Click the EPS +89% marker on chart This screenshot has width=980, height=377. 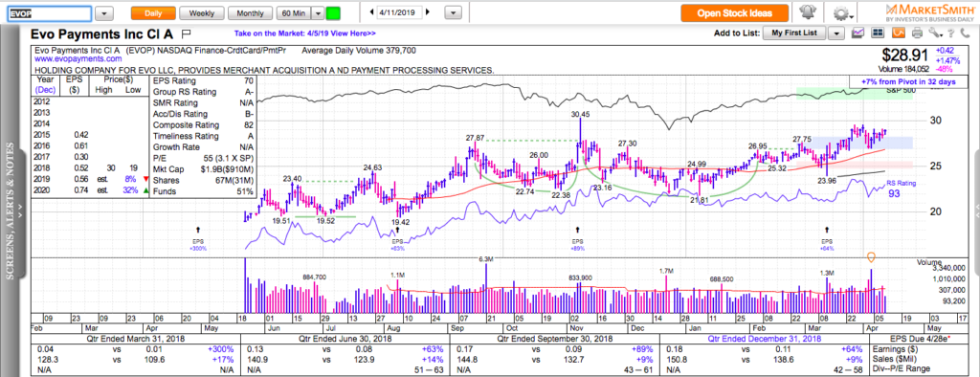pos(577,239)
